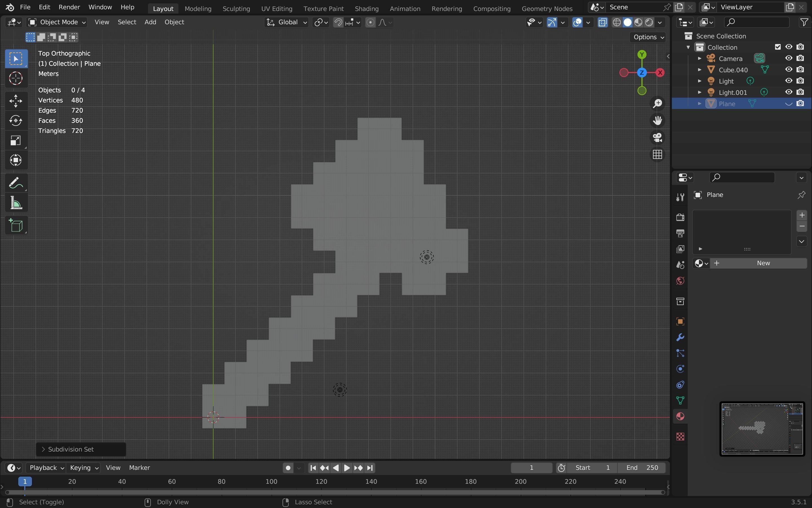This screenshot has height=508, width=812.
Task: Click the zoom magnifier viewport icon
Action: (x=657, y=103)
